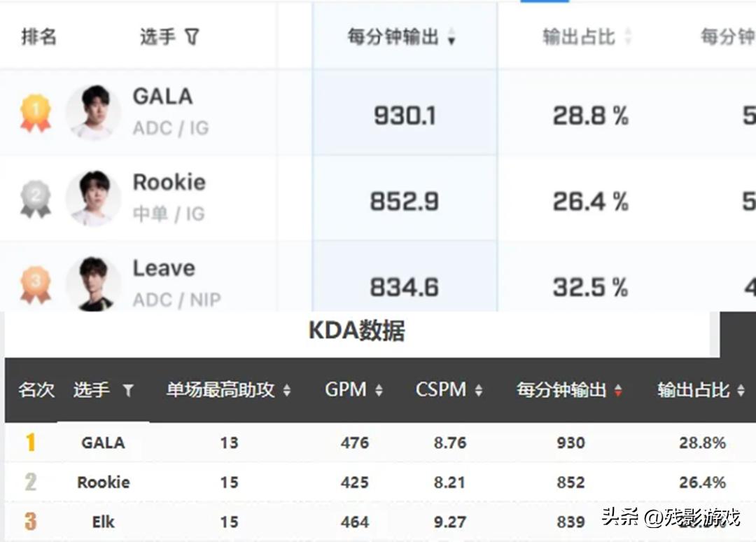Click the Leave player name in top ranking
756x542 pixels.
[x=164, y=268]
